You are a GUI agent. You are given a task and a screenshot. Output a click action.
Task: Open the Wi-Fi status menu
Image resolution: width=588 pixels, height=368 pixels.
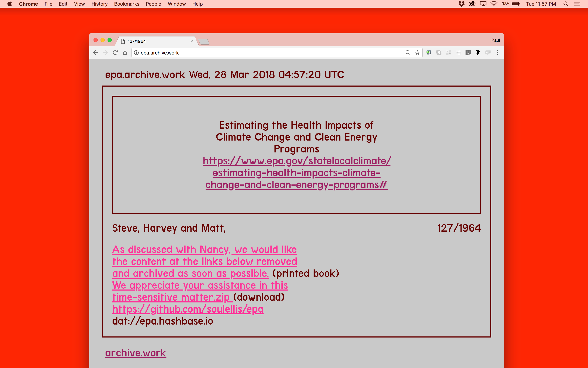pos(494,4)
